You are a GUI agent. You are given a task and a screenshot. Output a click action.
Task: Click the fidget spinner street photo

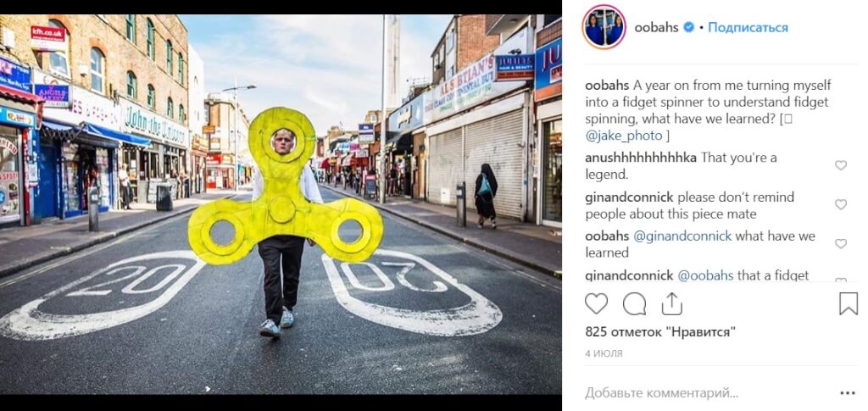(281, 204)
